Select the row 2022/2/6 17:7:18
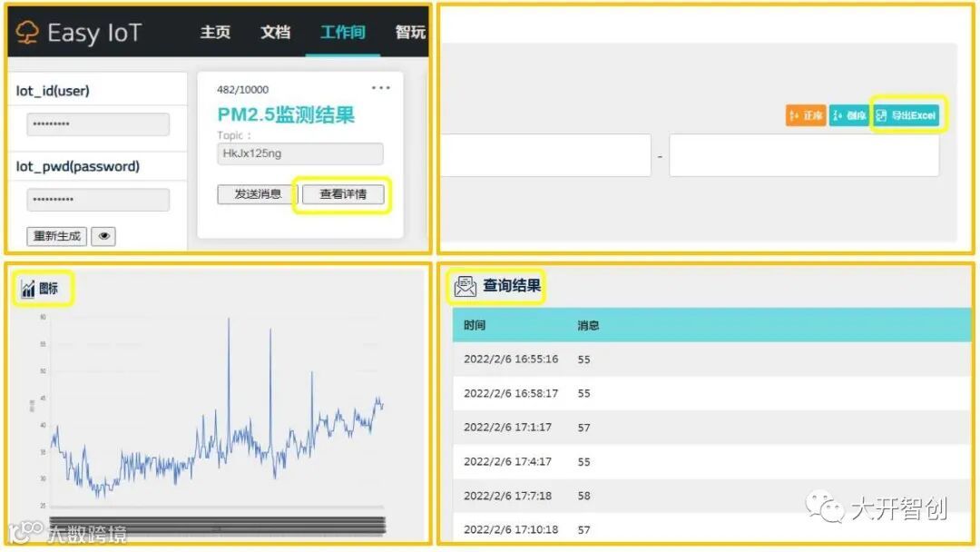This screenshot has height=552, width=980. (x=712, y=496)
